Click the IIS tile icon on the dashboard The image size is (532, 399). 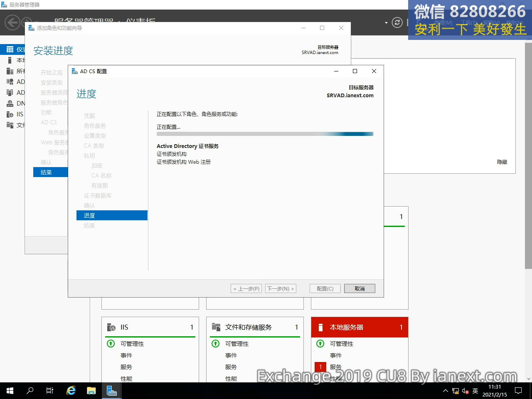pyautogui.click(x=111, y=327)
